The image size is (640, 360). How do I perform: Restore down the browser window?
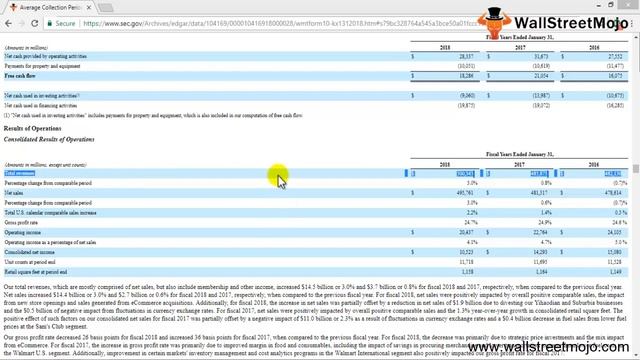[x=611, y=5]
